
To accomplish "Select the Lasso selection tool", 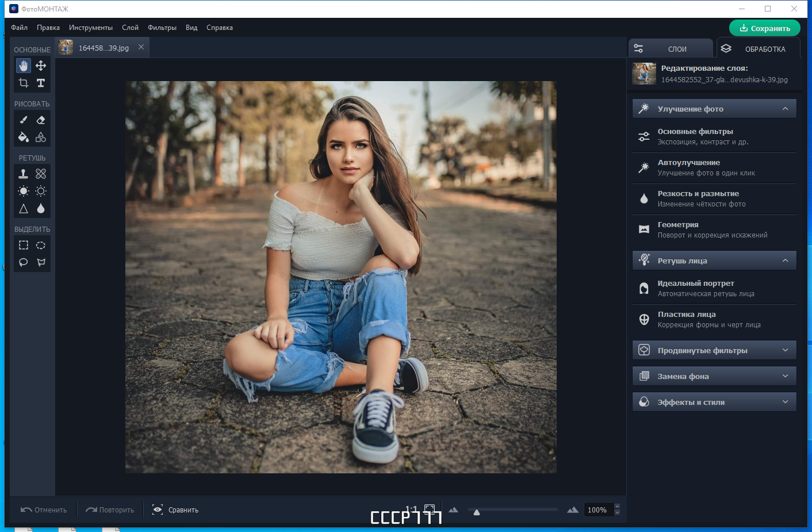I will click(24, 262).
